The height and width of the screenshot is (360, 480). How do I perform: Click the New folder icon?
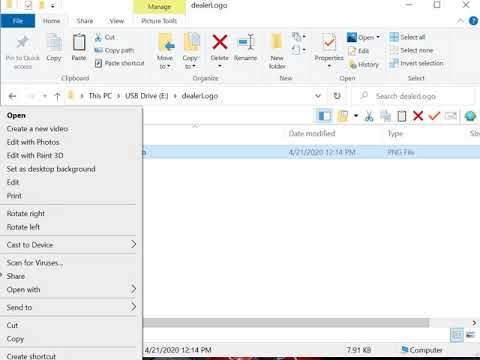[277, 42]
